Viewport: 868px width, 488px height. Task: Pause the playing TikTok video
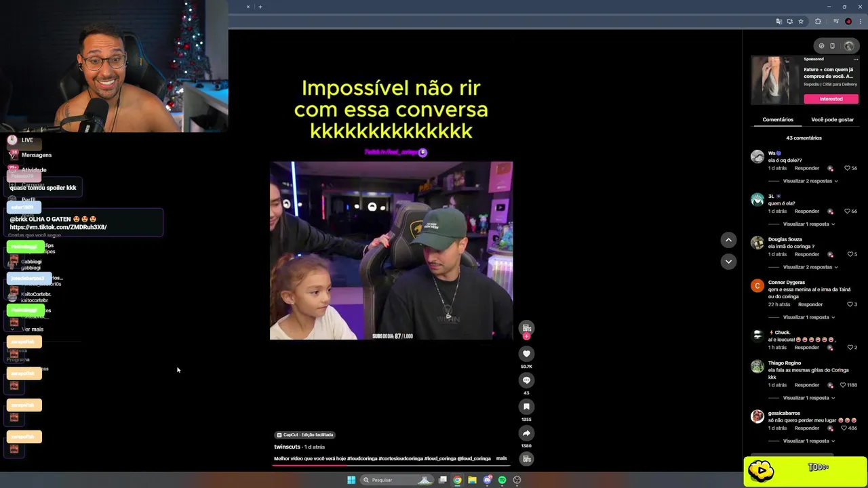point(391,250)
